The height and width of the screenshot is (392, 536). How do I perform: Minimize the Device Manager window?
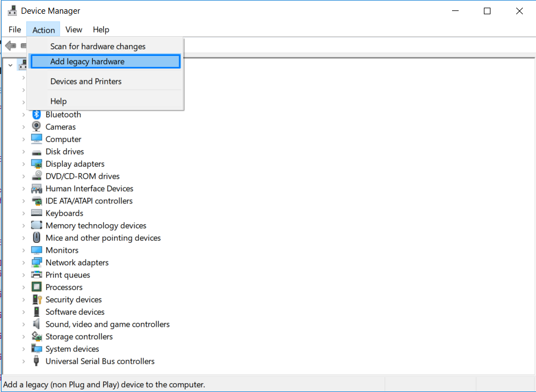point(455,11)
